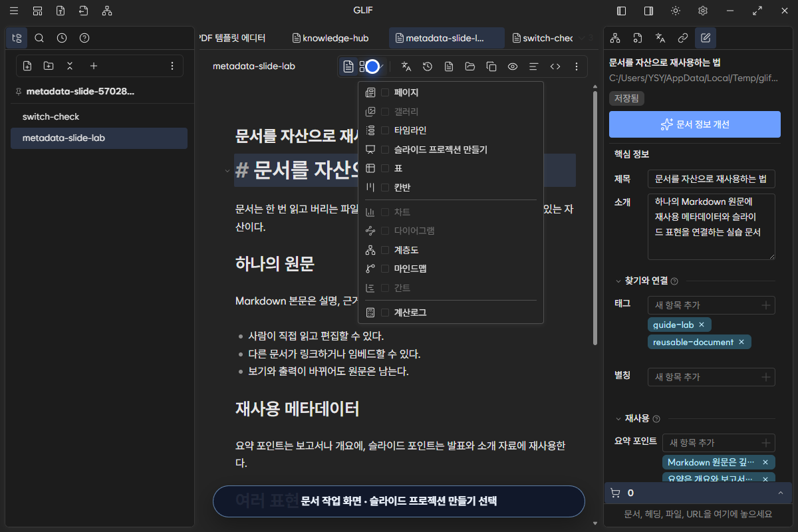
Task: Fold the heading with the gutter chevron
Action: pos(227,171)
